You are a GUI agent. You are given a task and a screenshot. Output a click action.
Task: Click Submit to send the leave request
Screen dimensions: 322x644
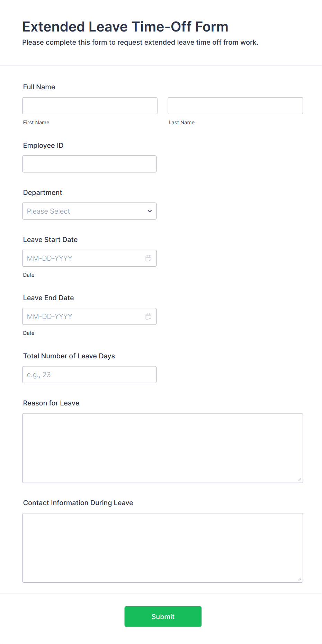[163, 616]
